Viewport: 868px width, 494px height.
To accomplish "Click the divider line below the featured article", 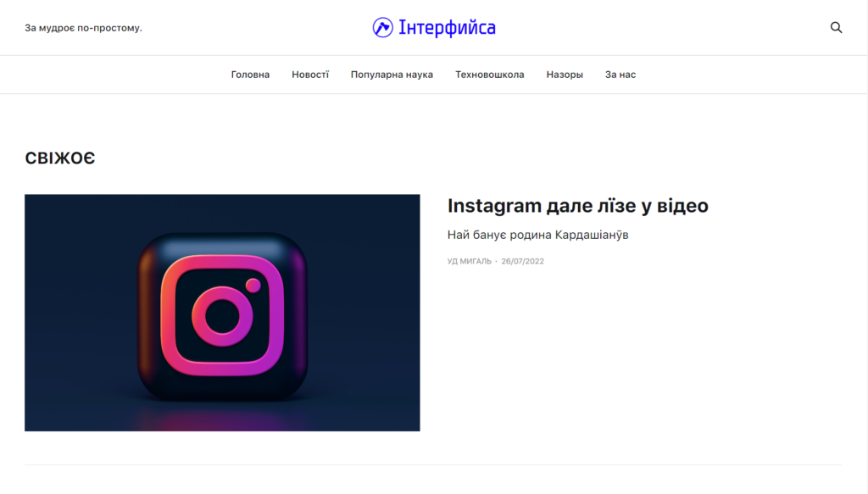I will point(433,464).
